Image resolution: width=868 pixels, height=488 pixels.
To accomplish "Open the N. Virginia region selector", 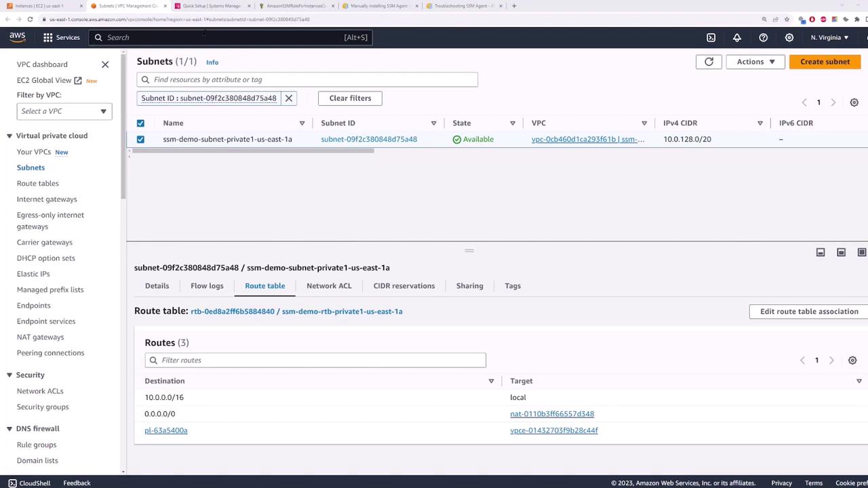I will pyautogui.click(x=829, y=37).
